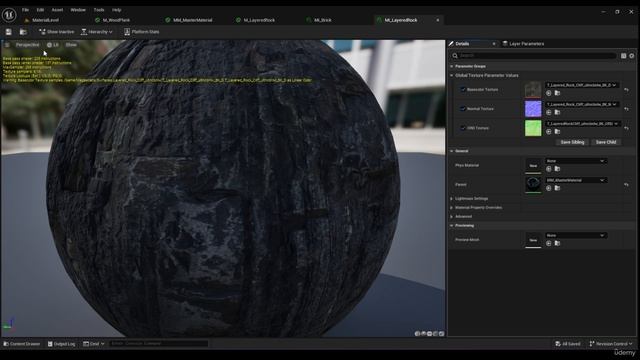Image resolution: width=640 pixels, height=360 pixels.
Task: Open the Asset menu
Action: tap(57, 10)
